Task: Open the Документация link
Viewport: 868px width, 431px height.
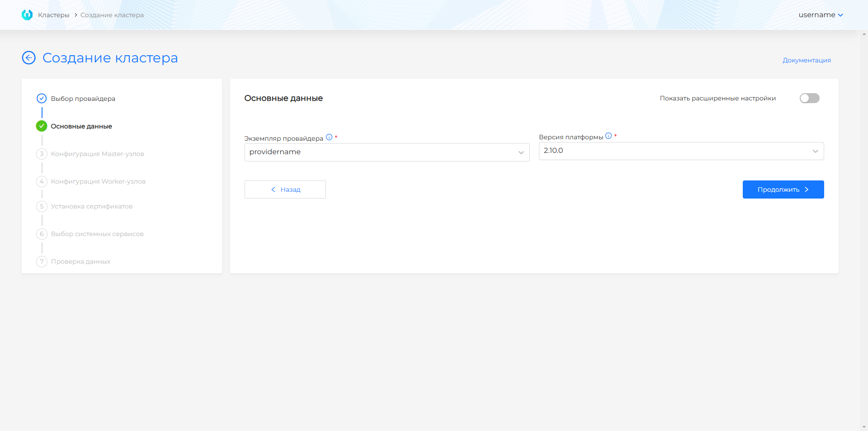Action: tap(807, 60)
